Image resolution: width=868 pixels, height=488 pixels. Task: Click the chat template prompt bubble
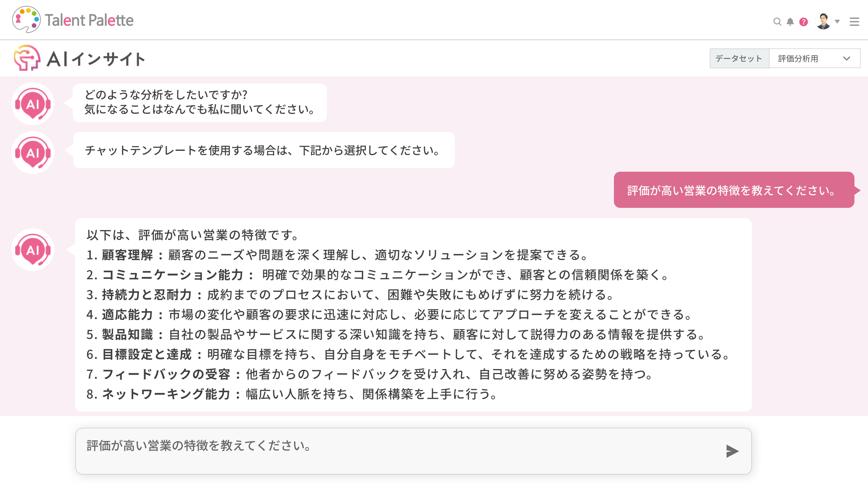click(x=263, y=150)
